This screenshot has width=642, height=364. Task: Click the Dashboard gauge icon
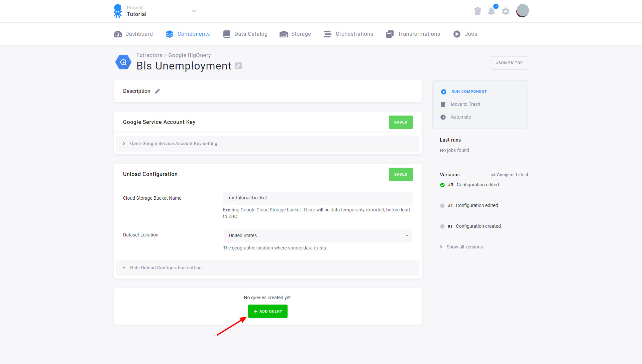pos(118,34)
